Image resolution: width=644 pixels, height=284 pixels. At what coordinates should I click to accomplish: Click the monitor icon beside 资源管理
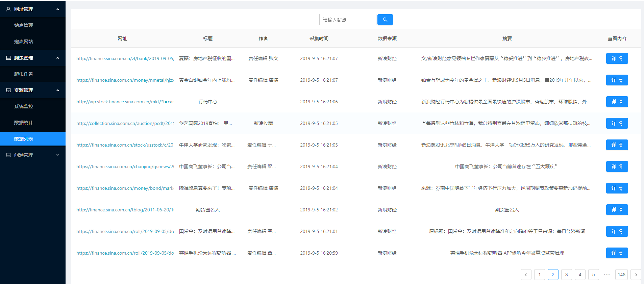8,90
